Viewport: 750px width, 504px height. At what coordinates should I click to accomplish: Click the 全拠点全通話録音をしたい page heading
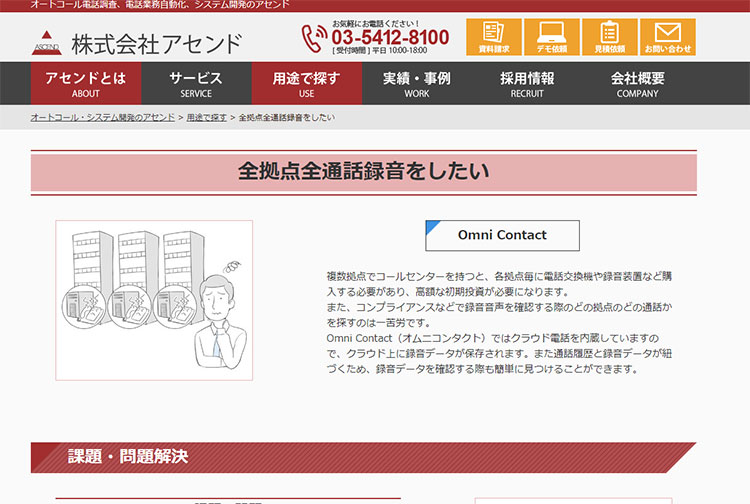(364, 171)
